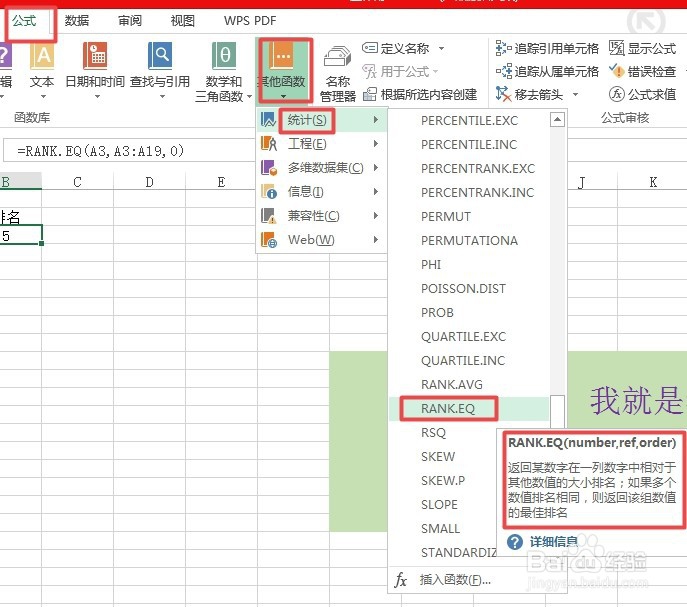The height and width of the screenshot is (607, 687).
Task: Expand the 数学和三角函数 dropdown arrow
Action: [x=249, y=96]
